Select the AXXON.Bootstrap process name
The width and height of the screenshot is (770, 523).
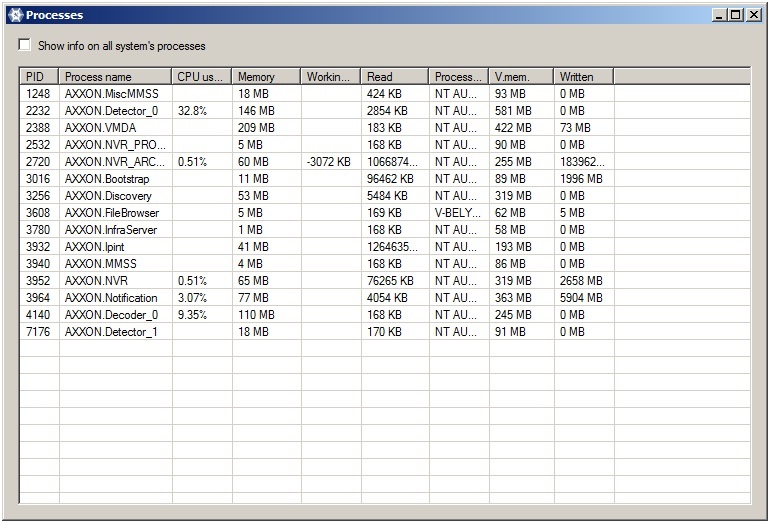pos(107,179)
